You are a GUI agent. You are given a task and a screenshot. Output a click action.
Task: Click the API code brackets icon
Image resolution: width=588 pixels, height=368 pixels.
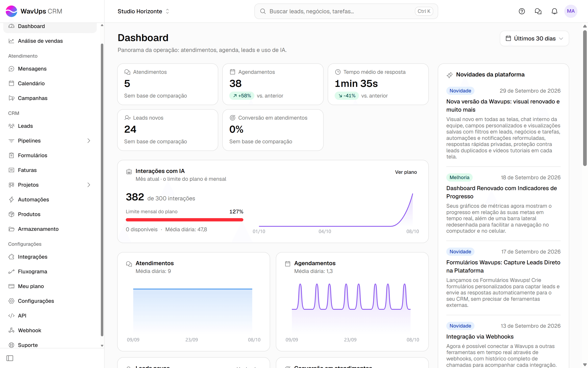click(11, 316)
